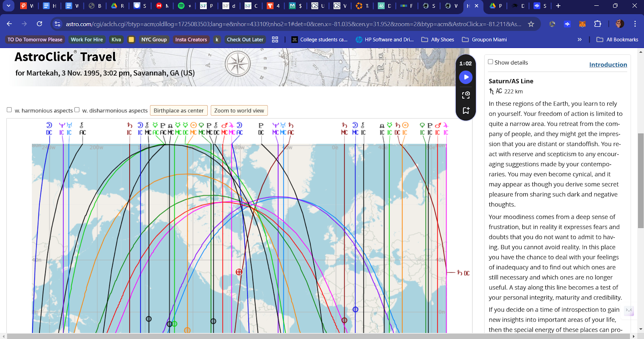This screenshot has height=339, width=644.
Task: Open the MetaMask fox extension
Action: click(x=582, y=24)
